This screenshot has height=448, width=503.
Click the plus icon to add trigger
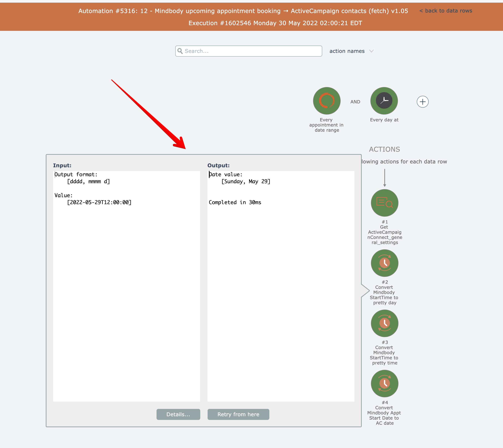[423, 102]
